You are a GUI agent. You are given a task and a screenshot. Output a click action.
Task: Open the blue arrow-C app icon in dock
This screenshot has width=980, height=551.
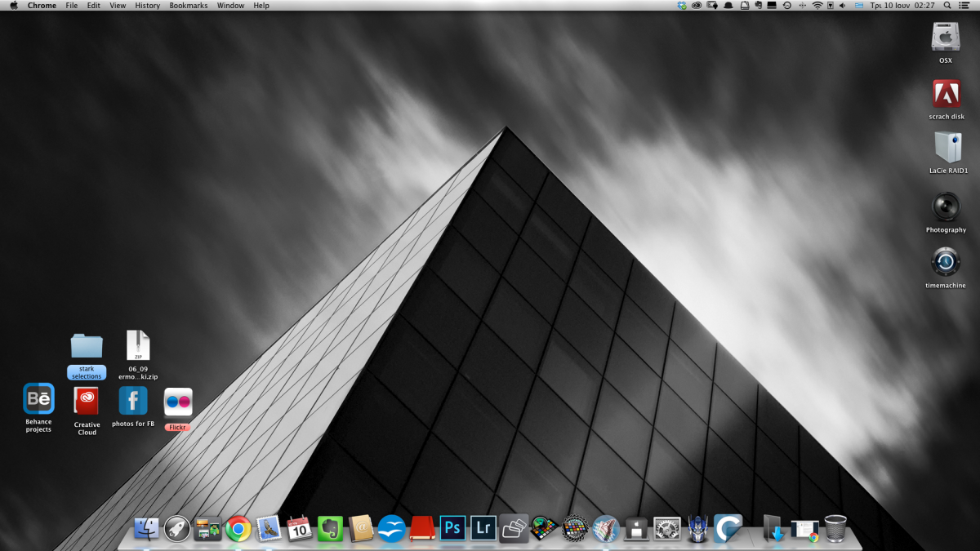click(x=728, y=529)
